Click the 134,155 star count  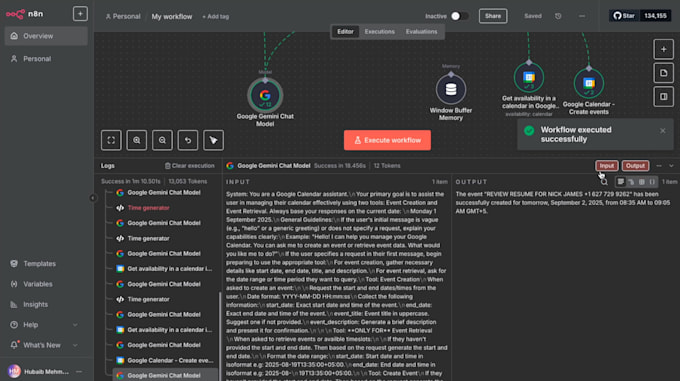coord(655,16)
